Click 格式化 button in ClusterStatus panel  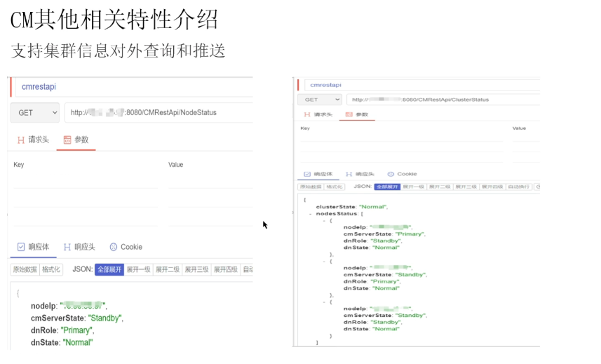point(335,187)
